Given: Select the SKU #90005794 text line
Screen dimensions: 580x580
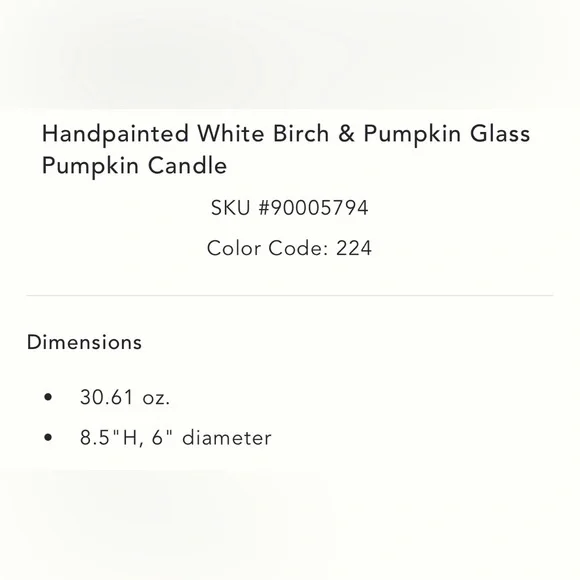Looking at the screenshot, I should (x=289, y=208).
